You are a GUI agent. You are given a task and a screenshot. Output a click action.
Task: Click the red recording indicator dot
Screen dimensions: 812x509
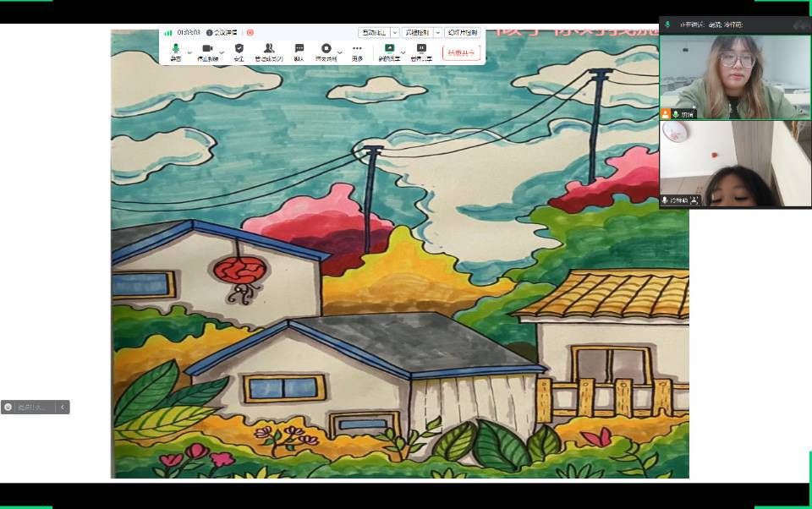250,32
